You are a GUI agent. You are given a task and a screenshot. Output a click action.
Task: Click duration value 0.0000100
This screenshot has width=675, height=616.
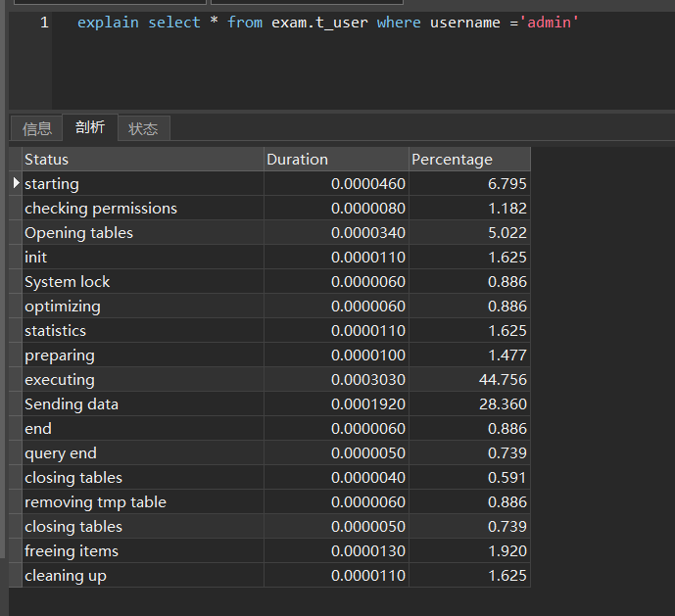(368, 355)
